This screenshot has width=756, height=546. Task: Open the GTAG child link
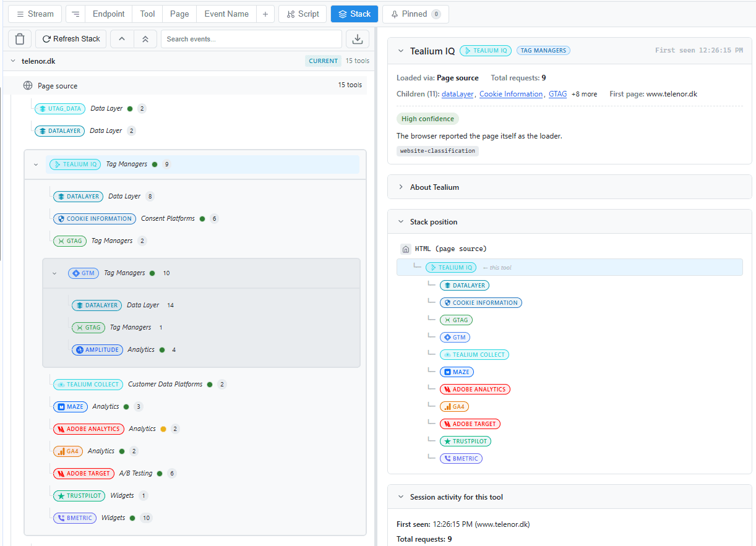pyautogui.click(x=557, y=94)
